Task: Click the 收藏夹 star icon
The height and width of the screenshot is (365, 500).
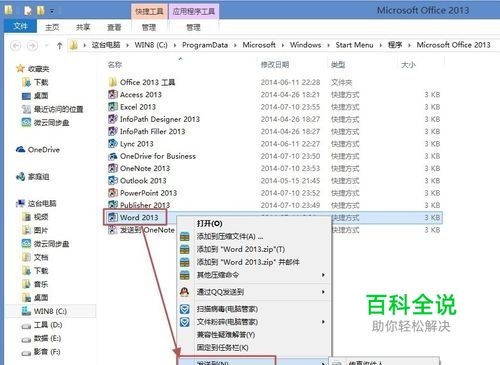Action: click(20, 69)
